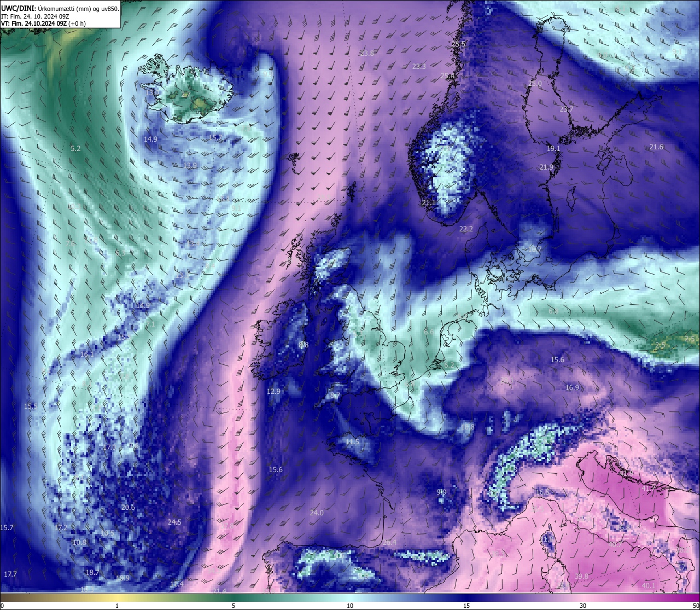Viewport: 700px width, 610px height.
Task: Click the 23.8 value on the map
Action: [x=367, y=53]
